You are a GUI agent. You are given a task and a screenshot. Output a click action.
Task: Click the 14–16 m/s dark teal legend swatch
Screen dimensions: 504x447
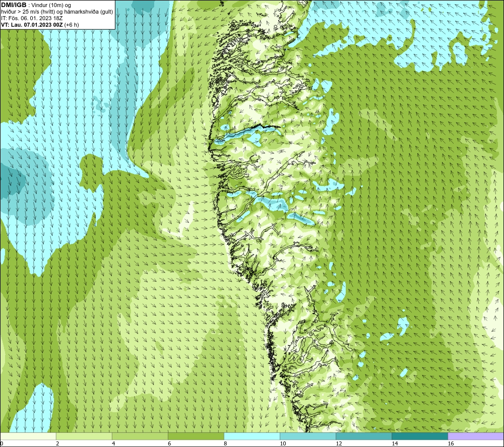420,436
